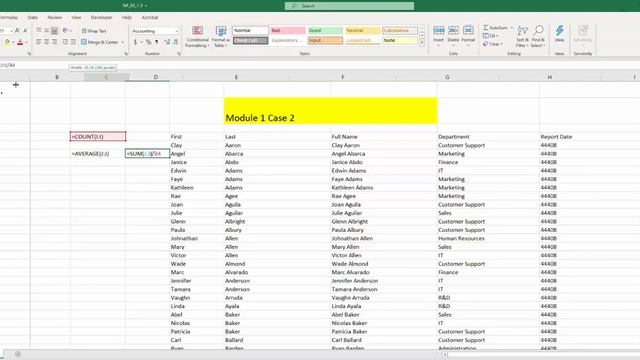Click Decrease Decimal

[x=176, y=42]
